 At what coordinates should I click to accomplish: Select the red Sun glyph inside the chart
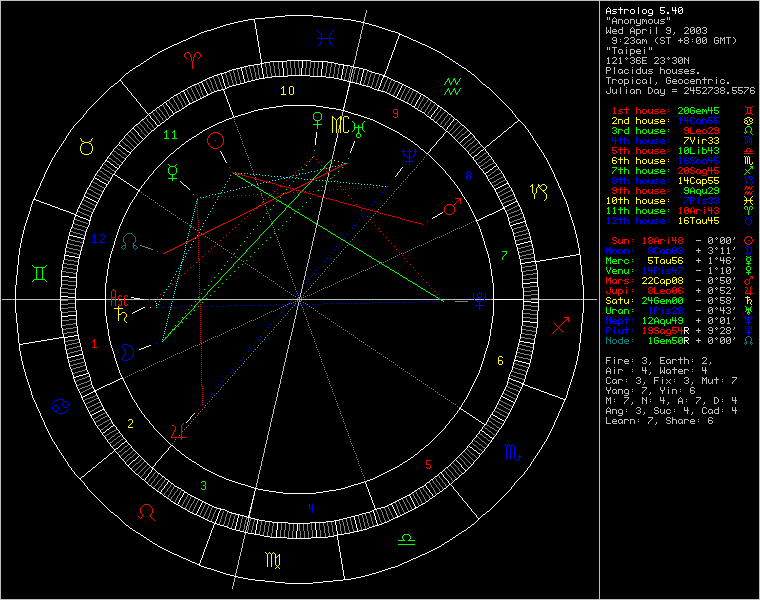[x=215, y=141]
